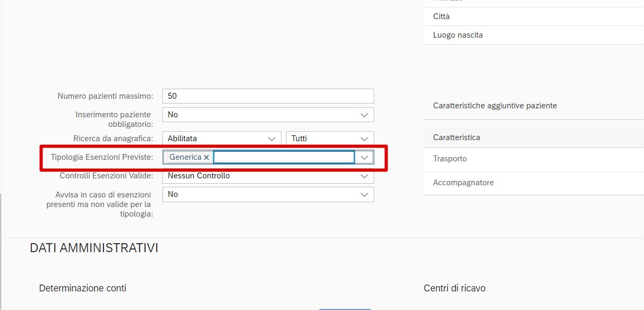The image size is (644, 310).
Task: Open the Inserimento paziente obbligatorio dropdown
Action: (x=364, y=115)
